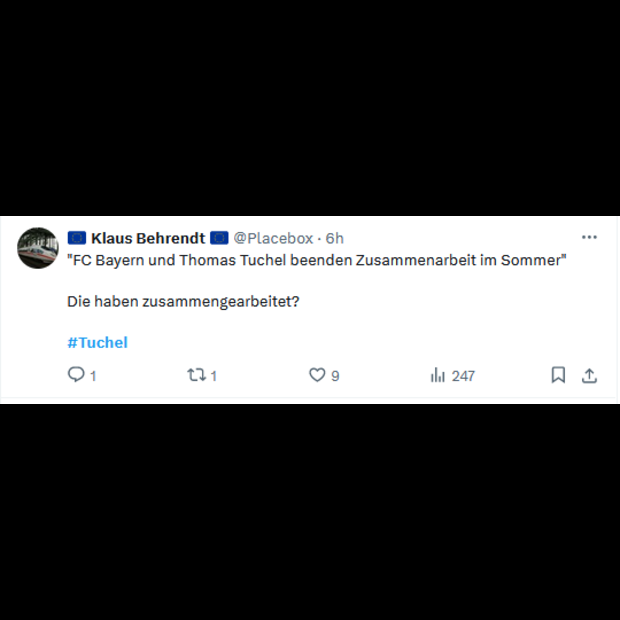Click the EU flag emoji after Behrendt
620x620 pixels.
[x=219, y=238]
